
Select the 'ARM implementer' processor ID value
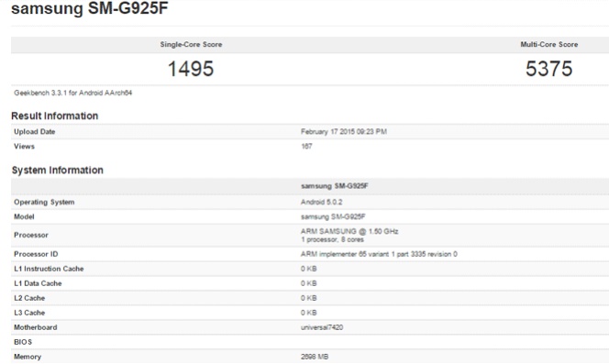[379, 254]
